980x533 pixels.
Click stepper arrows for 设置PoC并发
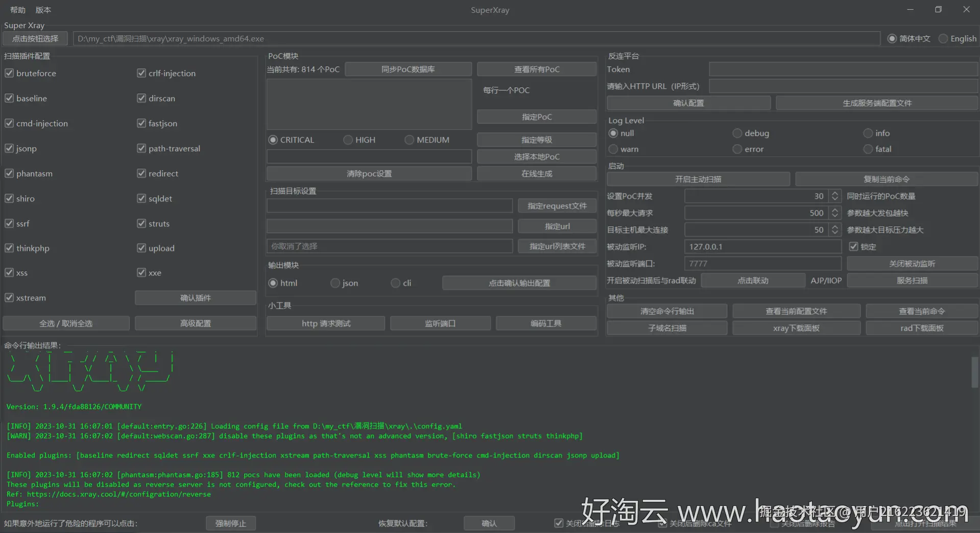pos(835,196)
